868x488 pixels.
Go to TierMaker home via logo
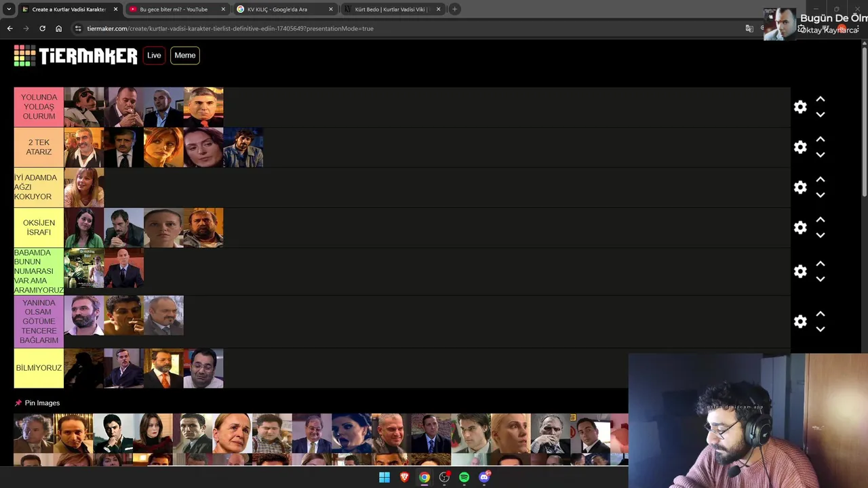coord(75,56)
